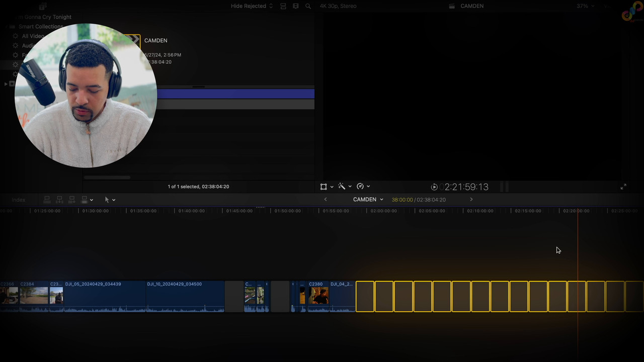Open the timeline Index button
This screenshot has width=644, height=362.
[x=19, y=200]
